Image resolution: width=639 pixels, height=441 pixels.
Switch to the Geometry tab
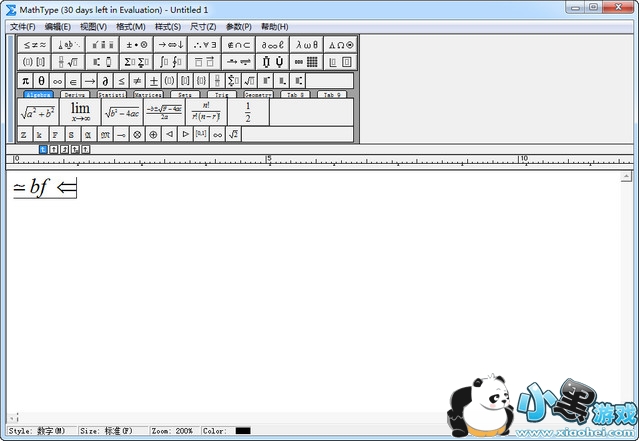coord(258,94)
